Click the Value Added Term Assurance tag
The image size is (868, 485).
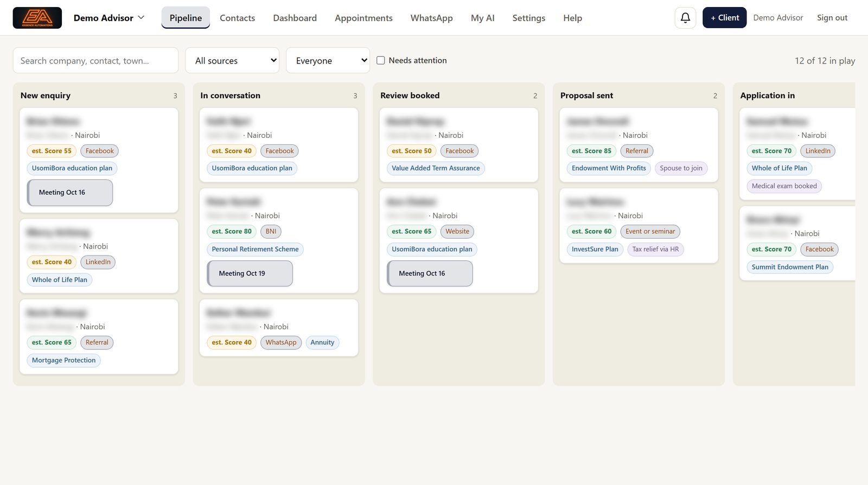point(436,168)
